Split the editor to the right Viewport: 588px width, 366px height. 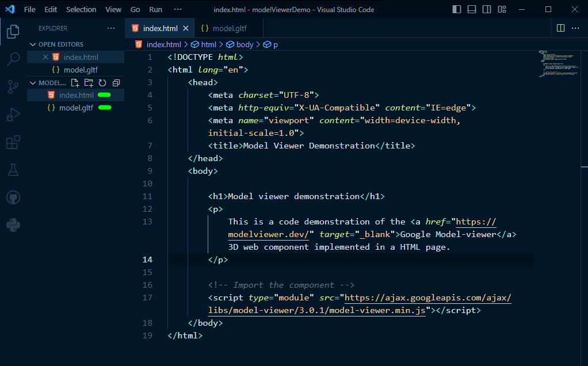(560, 28)
